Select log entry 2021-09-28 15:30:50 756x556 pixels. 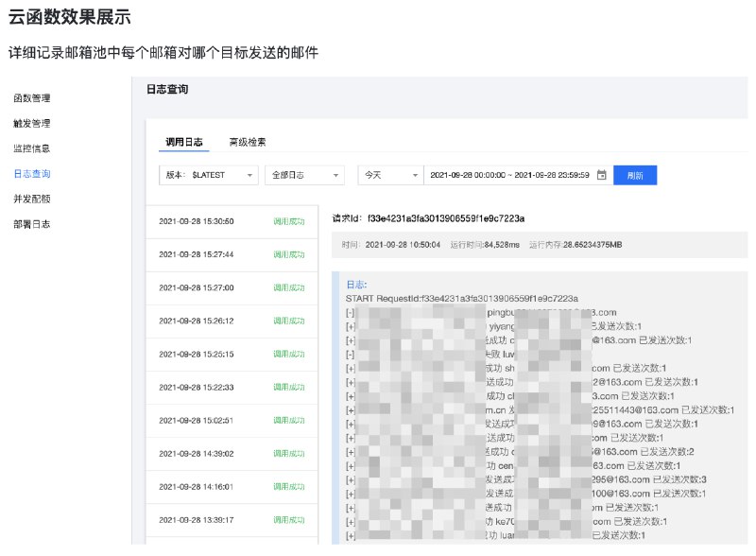(232, 221)
